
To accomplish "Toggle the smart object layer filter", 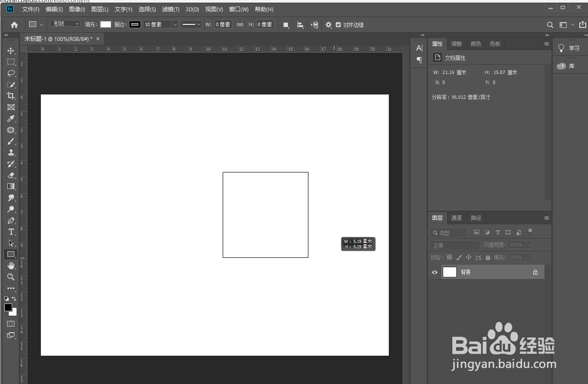I will point(518,232).
